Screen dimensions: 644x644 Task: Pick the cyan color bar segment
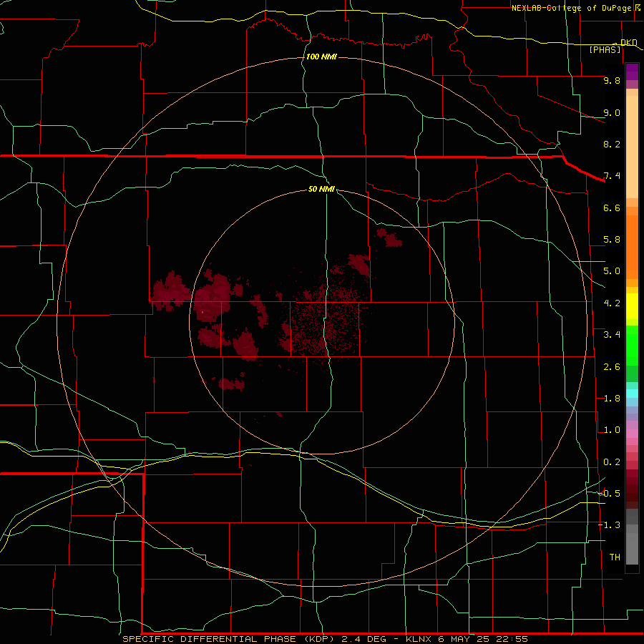[x=632, y=394]
